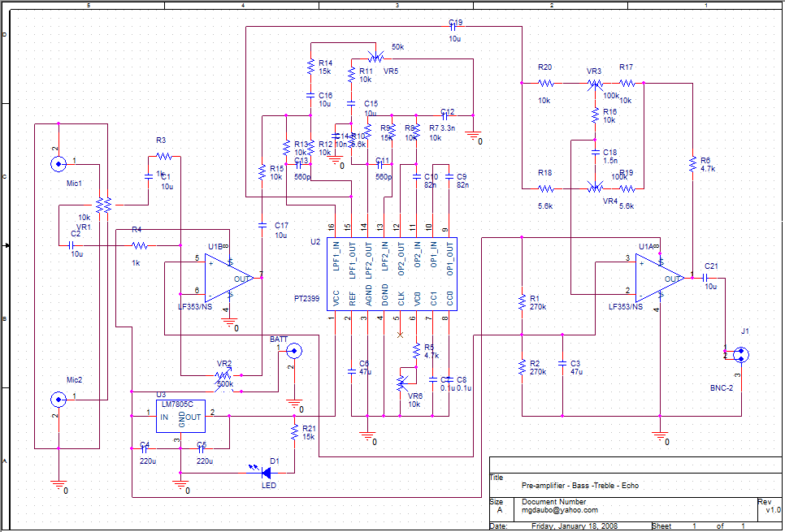The width and height of the screenshot is (785, 532).
Task: Click the C19 capacitor symbol
Action: coord(455,28)
